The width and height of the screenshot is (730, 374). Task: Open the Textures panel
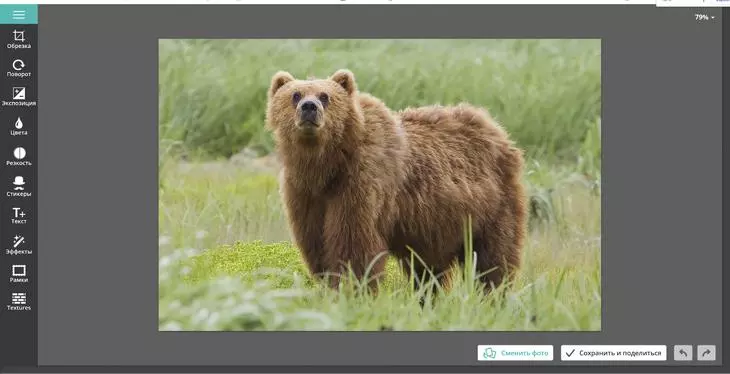click(x=19, y=302)
